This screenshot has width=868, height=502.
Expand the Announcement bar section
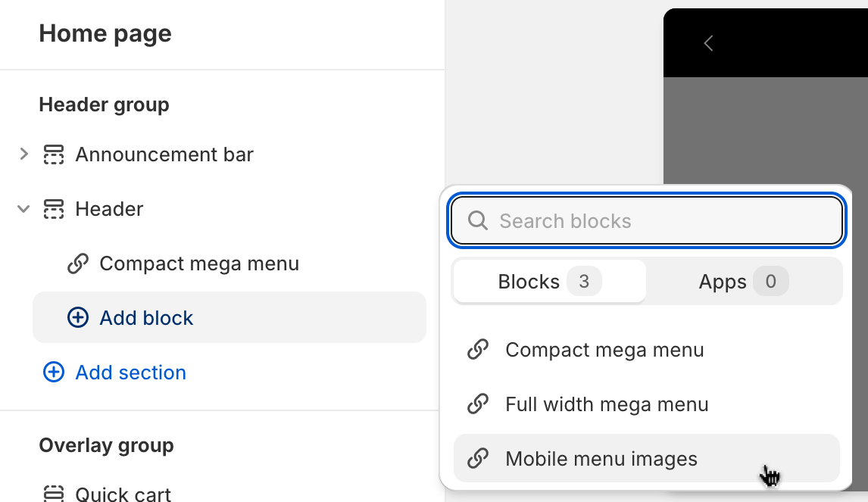(23, 154)
